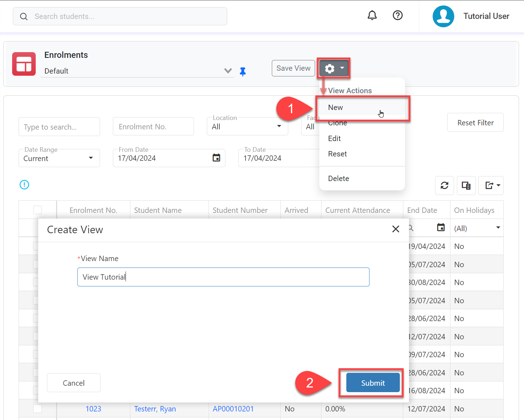Tick the checkbox for enrolment 1023
Viewport: 524px width, 420px height.
[38, 409]
